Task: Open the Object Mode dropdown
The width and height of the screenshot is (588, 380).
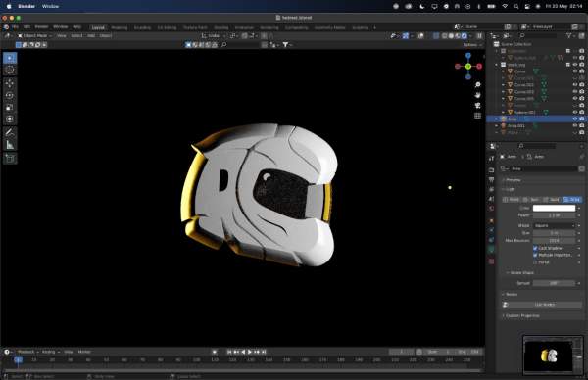Action: pos(35,36)
